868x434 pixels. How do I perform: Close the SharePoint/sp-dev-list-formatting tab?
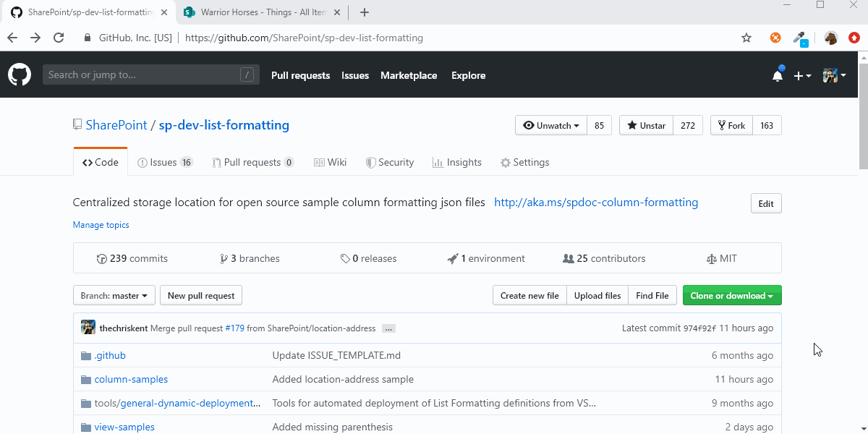pyautogui.click(x=163, y=12)
